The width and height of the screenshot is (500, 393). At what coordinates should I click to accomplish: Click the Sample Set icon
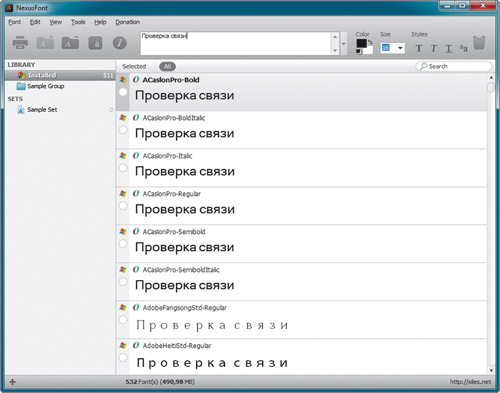[21, 110]
